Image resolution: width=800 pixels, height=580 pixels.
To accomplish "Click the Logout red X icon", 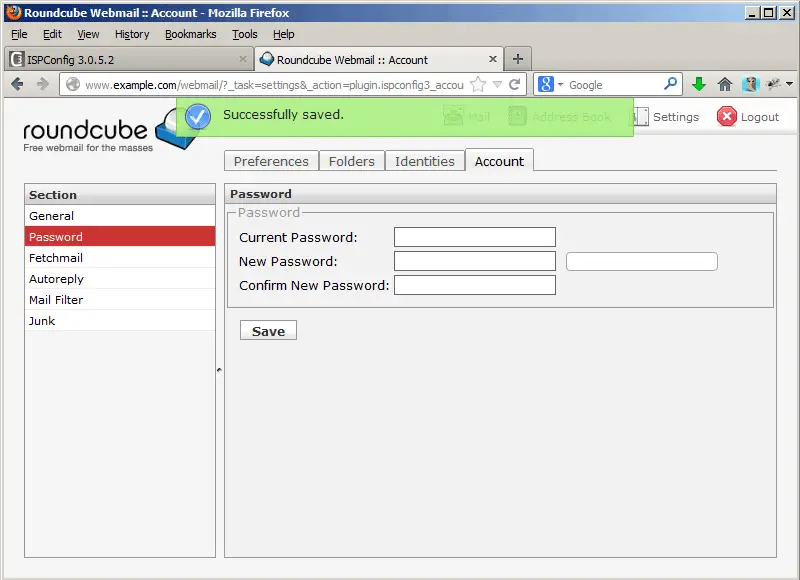I will pyautogui.click(x=727, y=116).
